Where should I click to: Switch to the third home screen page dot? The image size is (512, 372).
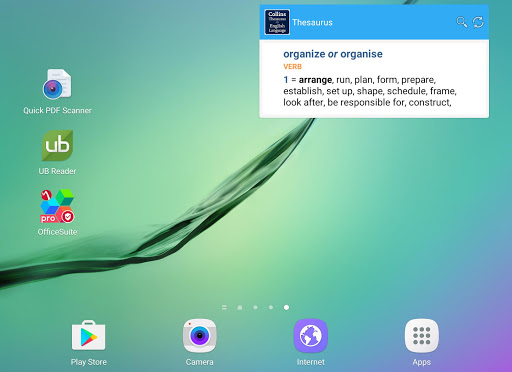tap(271, 307)
